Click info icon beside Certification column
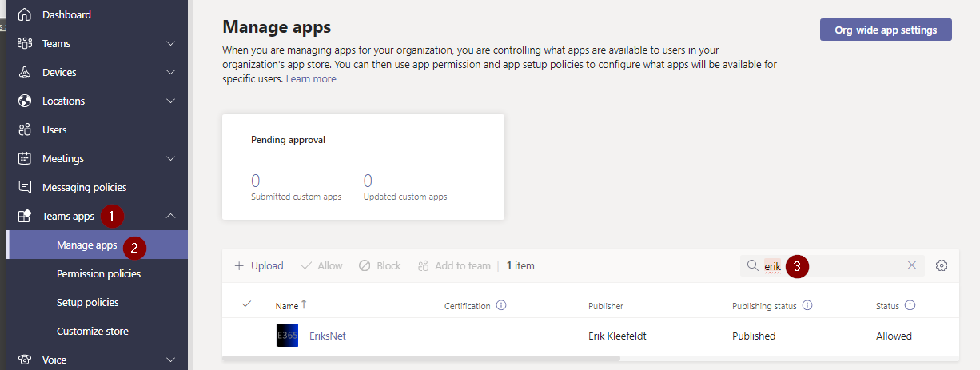 point(501,305)
